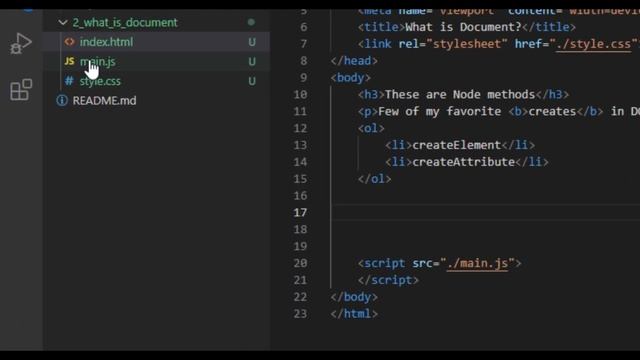Click the modified dot on 2_what_is_document folder
This screenshot has height=360, width=640.
(251, 22)
